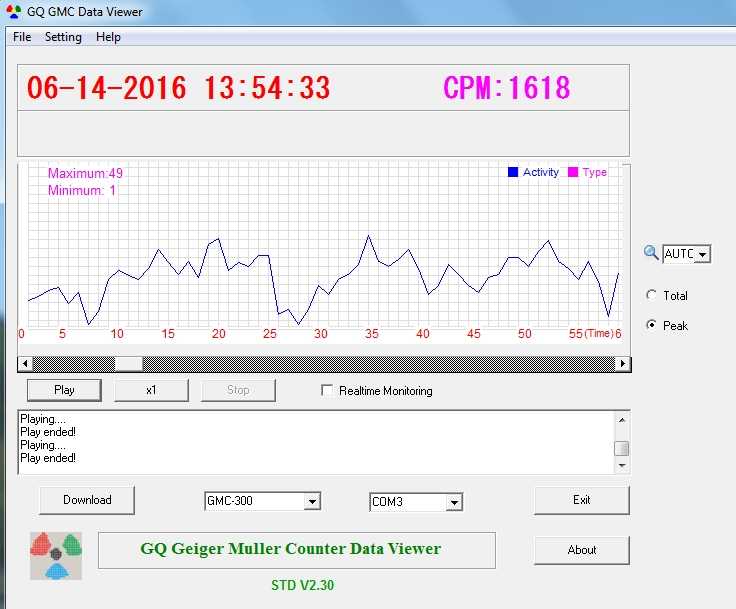Click the timeline scrollbar left arrow
Viewport: 736px width, 609px height.
[x=25, y=363]
